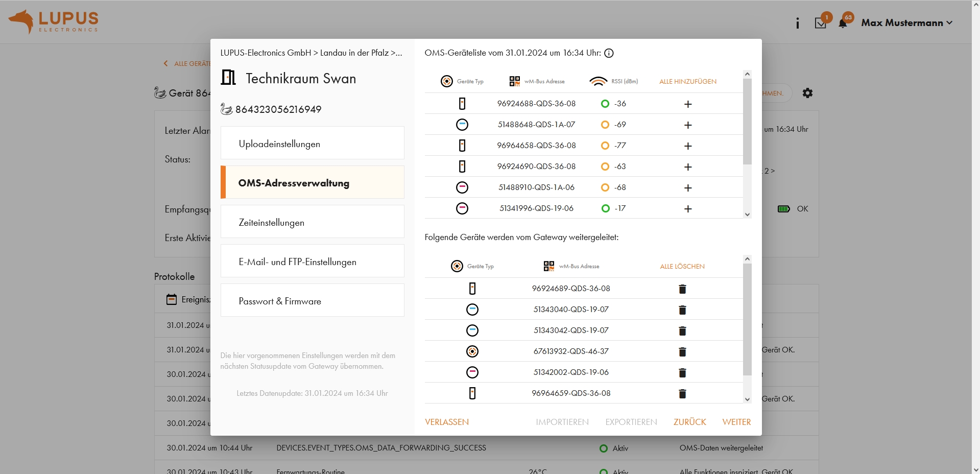
Task: Click VERLASSEN to exit dialog
Action: coord(447,422)
